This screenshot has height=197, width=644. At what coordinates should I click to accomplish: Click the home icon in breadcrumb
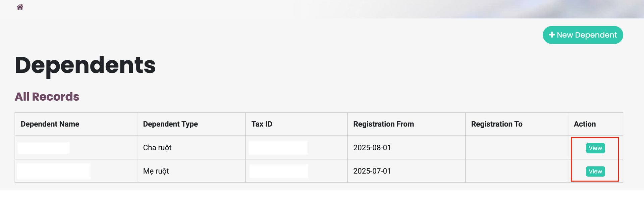20,7
